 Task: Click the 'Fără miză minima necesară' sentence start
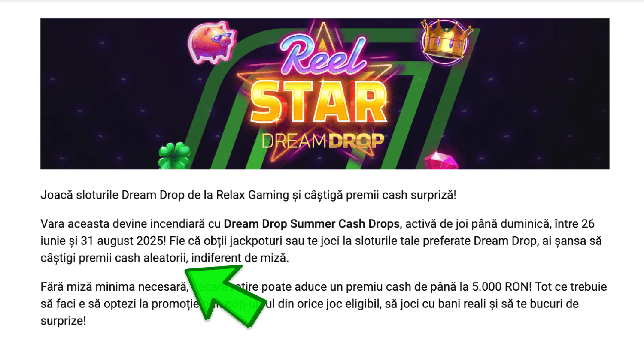[x=113, y=286]
